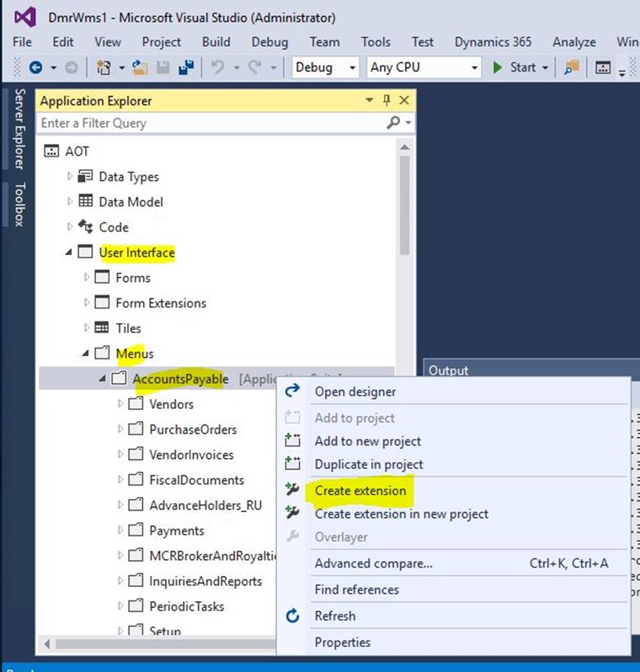Screen dimensions: 640x672
Task: Open the Analyze menu
Action: (x=574, y=42)
